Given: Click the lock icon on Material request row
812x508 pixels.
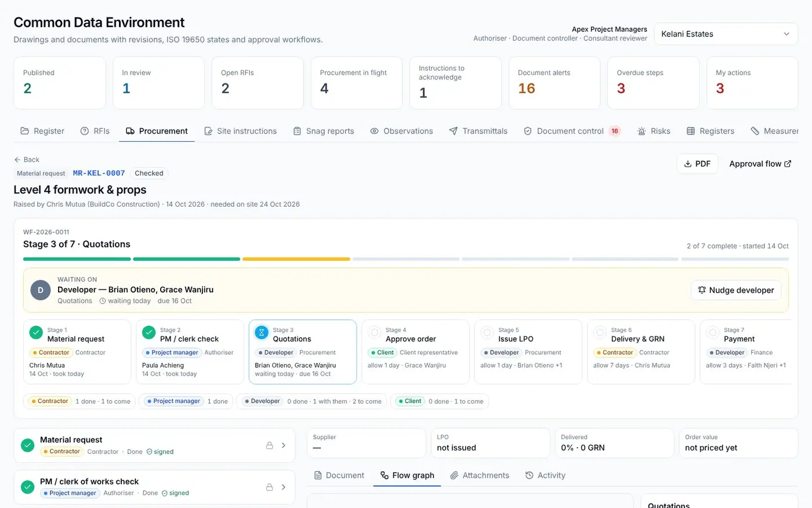Looking at the screenshot, I should tap(270, 445).
